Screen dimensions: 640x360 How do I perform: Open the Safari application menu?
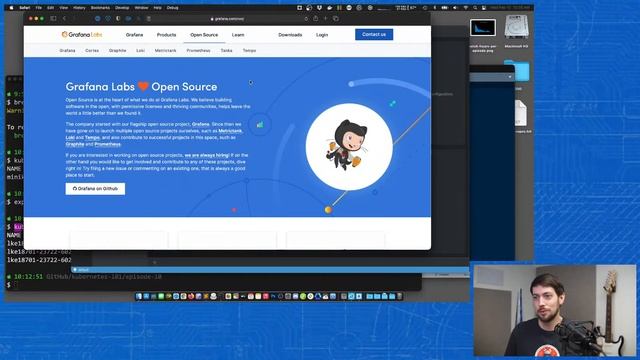[24, 8]
